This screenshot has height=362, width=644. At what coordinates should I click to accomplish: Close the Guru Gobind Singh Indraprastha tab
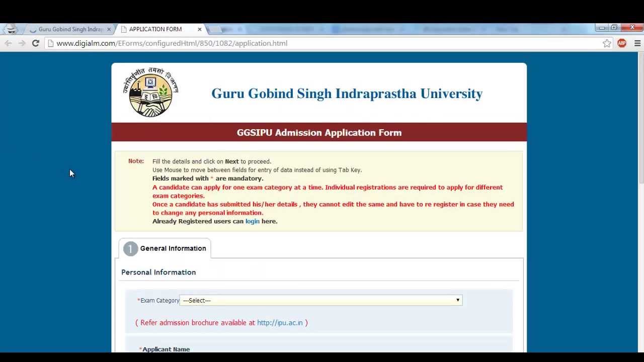(109, 29)
